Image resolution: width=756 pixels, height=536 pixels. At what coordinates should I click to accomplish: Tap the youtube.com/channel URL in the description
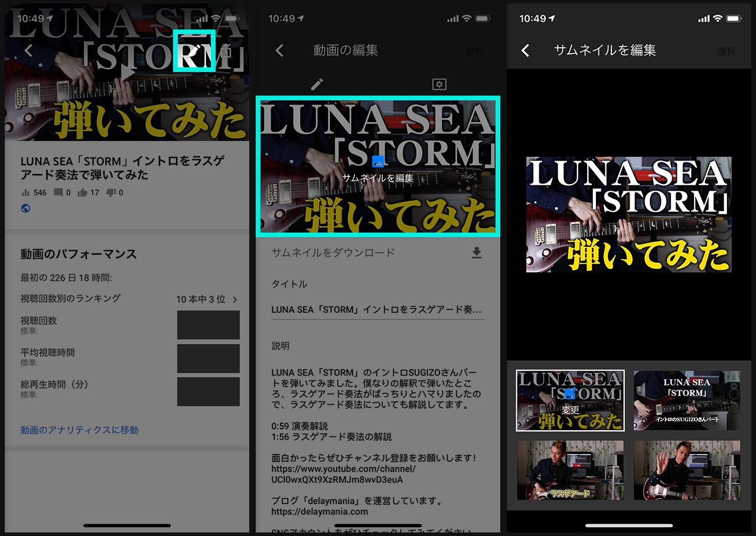(x=344, y=475)
